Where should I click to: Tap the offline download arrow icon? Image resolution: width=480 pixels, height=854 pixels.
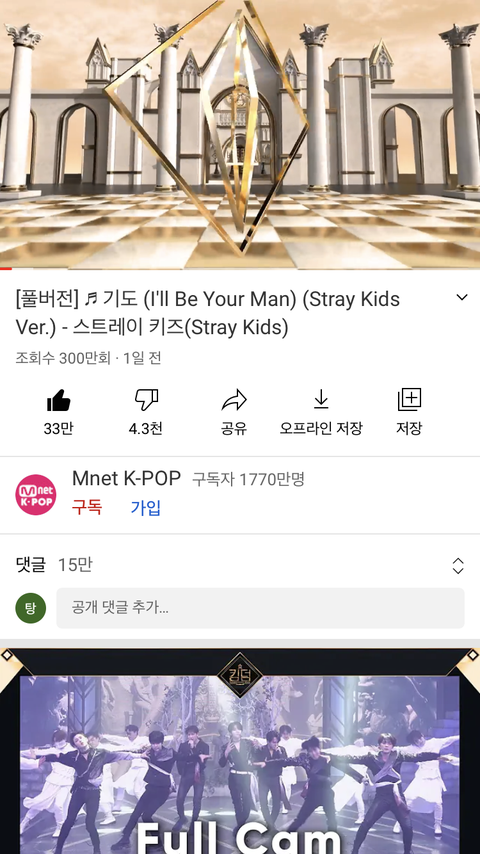pyautogui.click(x=321, y=399)
